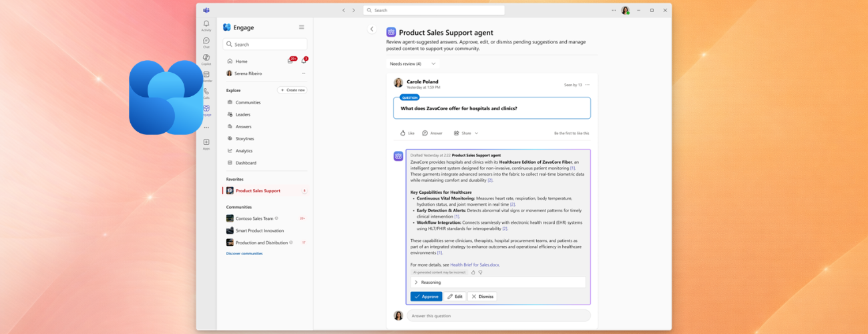Expand the Reasoning section

498,283
